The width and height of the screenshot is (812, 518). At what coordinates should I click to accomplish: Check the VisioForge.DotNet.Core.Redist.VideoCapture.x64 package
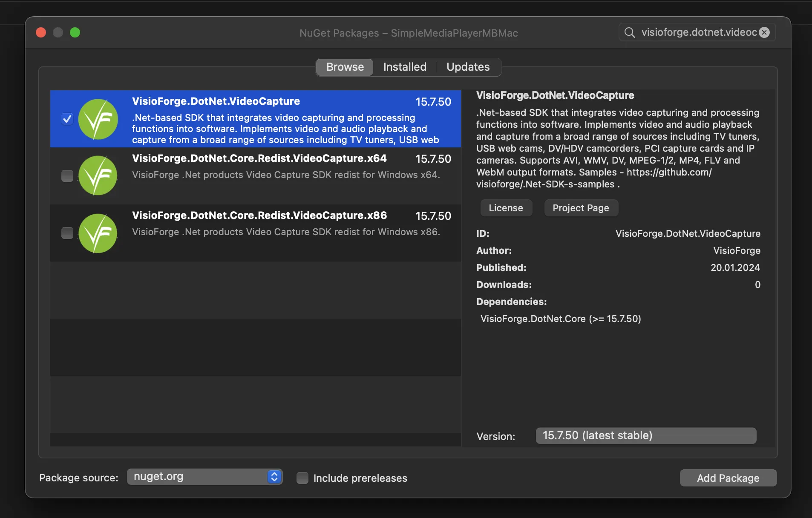[67, 176]
